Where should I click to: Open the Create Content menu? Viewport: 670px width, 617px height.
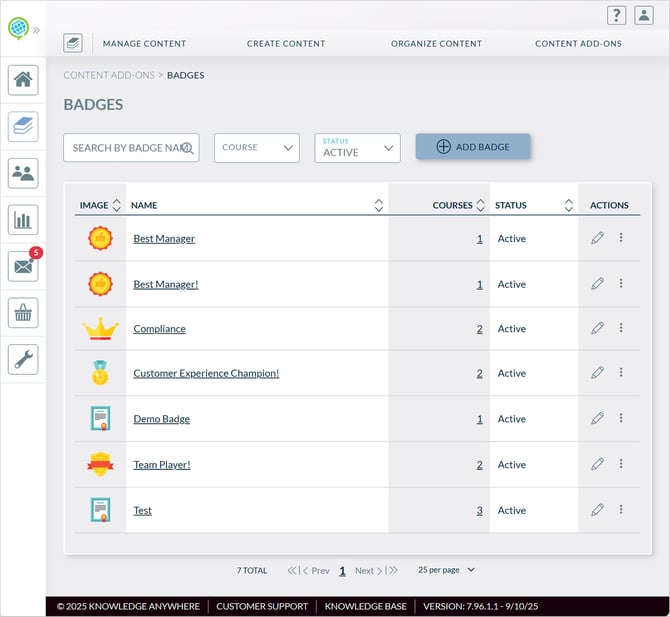point(286,44)
